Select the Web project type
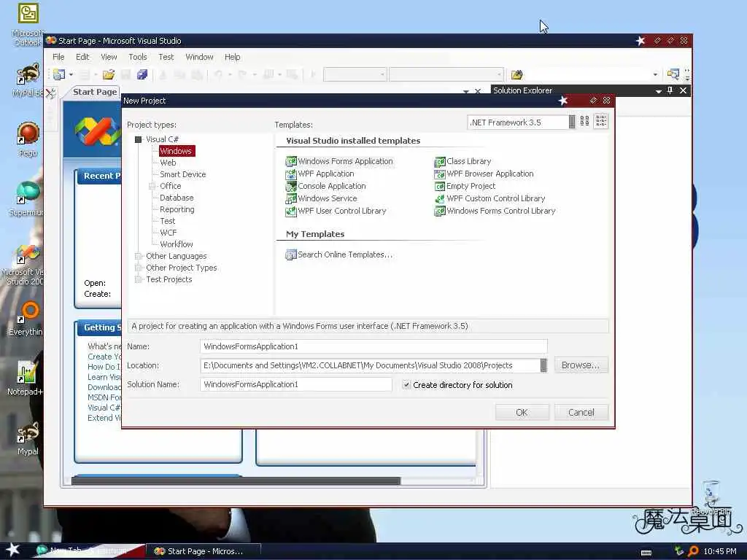This screenshot has height=560, width=747. tap(168, 163)
